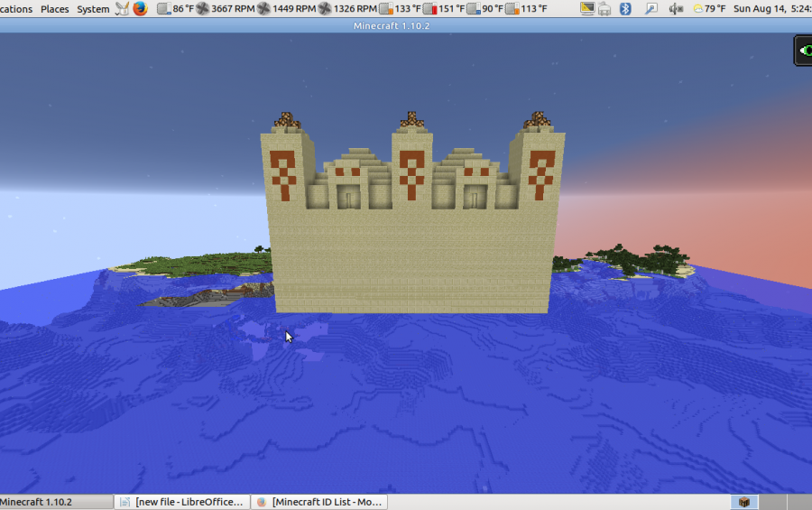Image resolution: width=812 pixels, height=510 pixels.
Task: Click the 1449 RPM fan icon
Action: [263, 8]
